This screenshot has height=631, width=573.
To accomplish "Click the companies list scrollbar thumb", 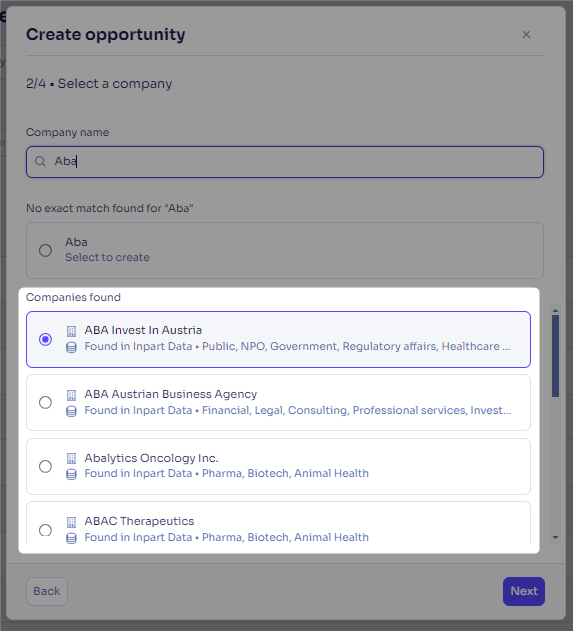I will (x=555, y=356).
